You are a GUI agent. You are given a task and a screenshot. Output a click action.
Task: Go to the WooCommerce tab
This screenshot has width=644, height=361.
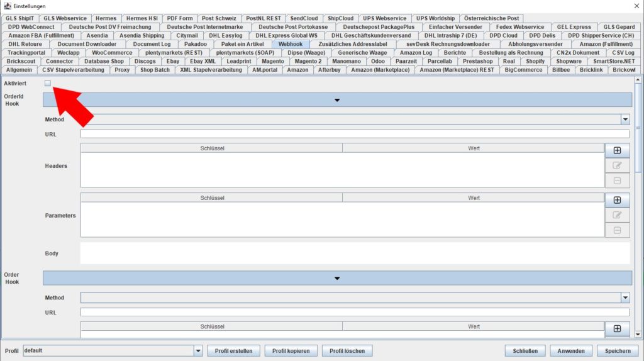click(112, 53)
